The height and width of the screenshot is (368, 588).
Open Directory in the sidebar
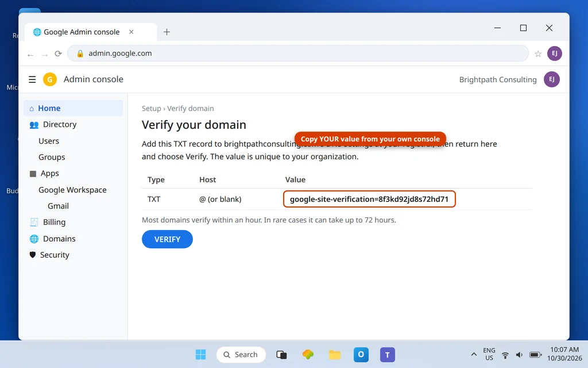[73, 124]
